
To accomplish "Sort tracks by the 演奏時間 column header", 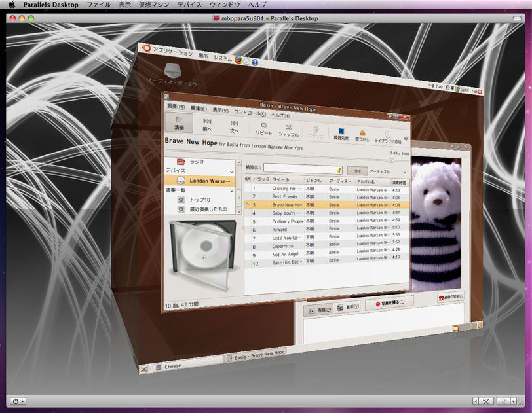I will (400, 183).
